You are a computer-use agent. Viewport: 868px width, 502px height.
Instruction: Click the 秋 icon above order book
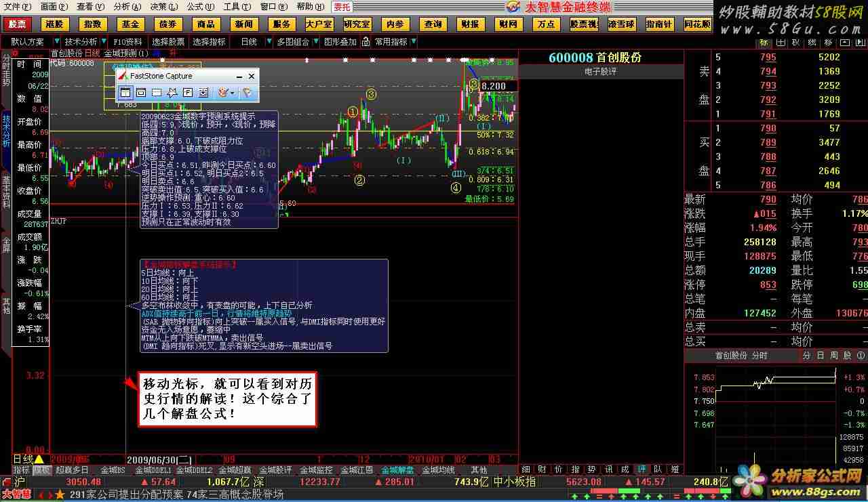tap(794, 43)
